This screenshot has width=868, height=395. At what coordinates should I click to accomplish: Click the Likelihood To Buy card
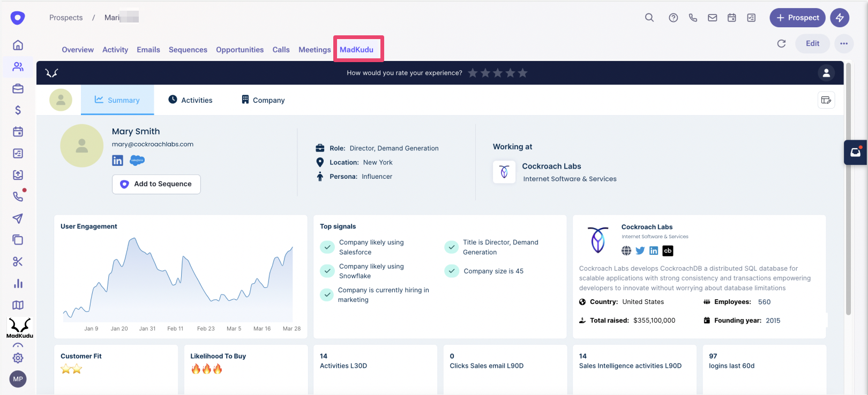(246, 369)
